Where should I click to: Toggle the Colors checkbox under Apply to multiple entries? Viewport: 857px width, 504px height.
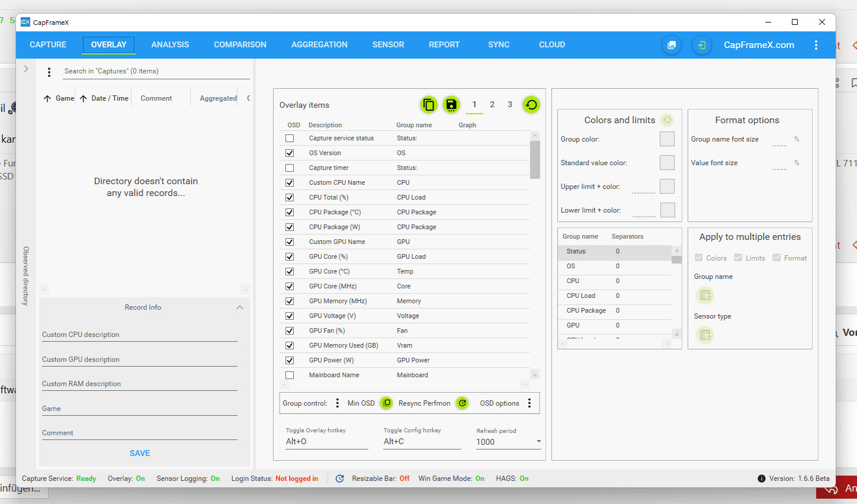(699, 258)
